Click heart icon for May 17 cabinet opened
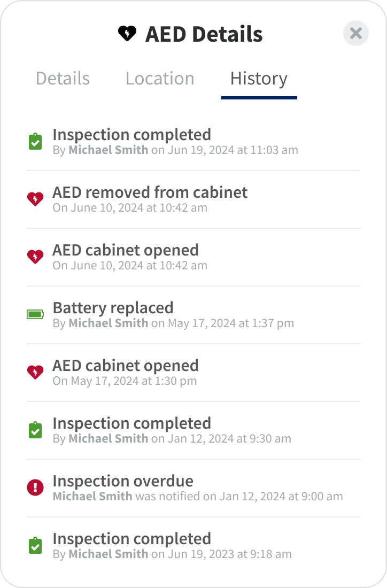The image size is (387, 588). [35, 372]
